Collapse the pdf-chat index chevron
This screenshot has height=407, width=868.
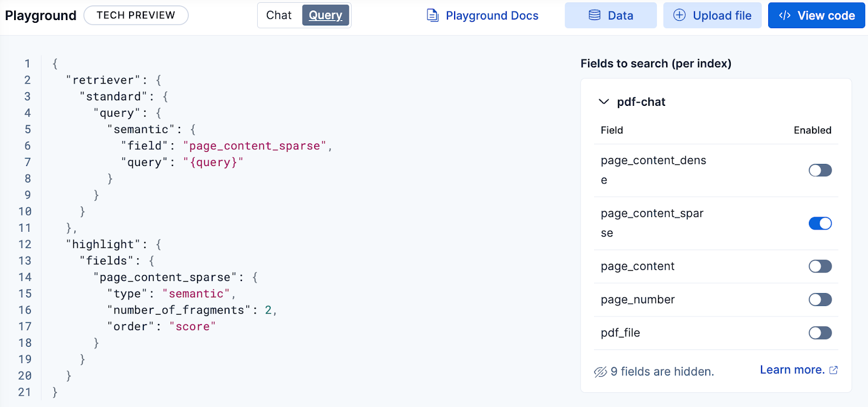tap(603, 102)
